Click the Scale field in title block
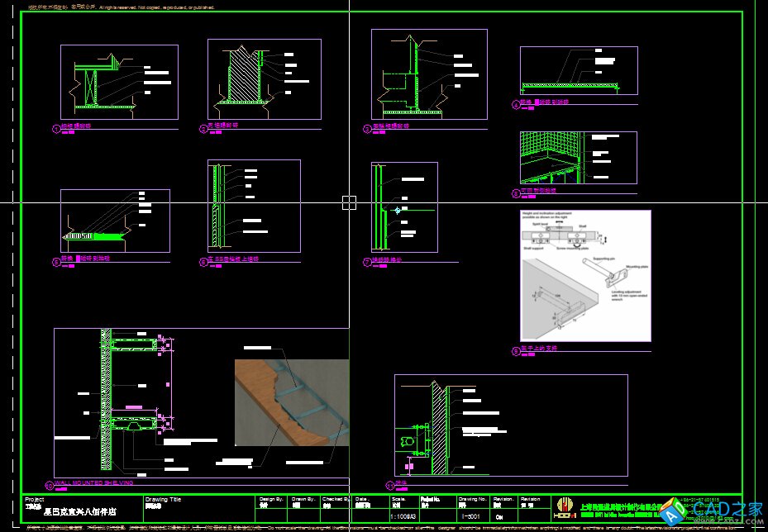This screenshot has width=768, height=532. click(x=398, y=506)
